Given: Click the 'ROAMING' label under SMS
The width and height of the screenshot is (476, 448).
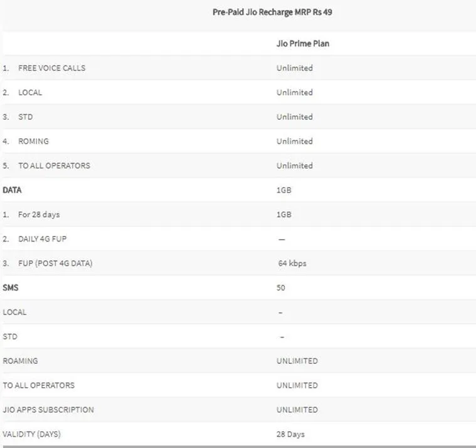Looking at the screenshot, I should [x=20, y=361].
